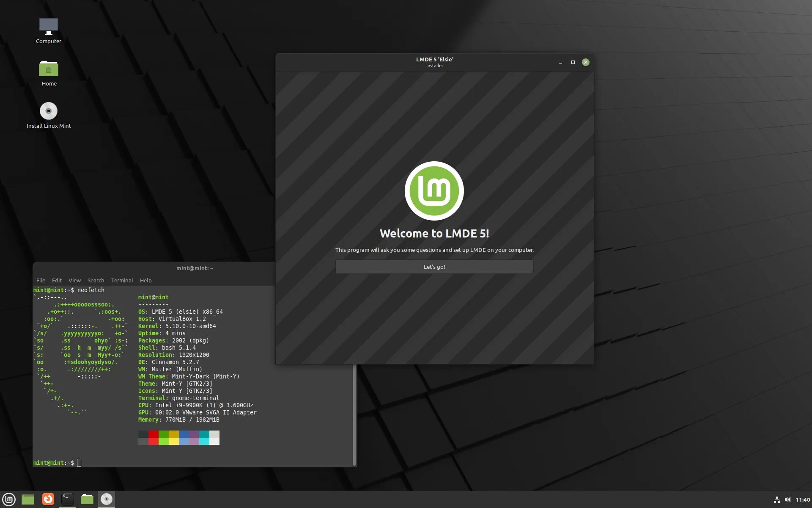
Task: Open the Terminal menu in the menu bar
Action: (122, 281)
